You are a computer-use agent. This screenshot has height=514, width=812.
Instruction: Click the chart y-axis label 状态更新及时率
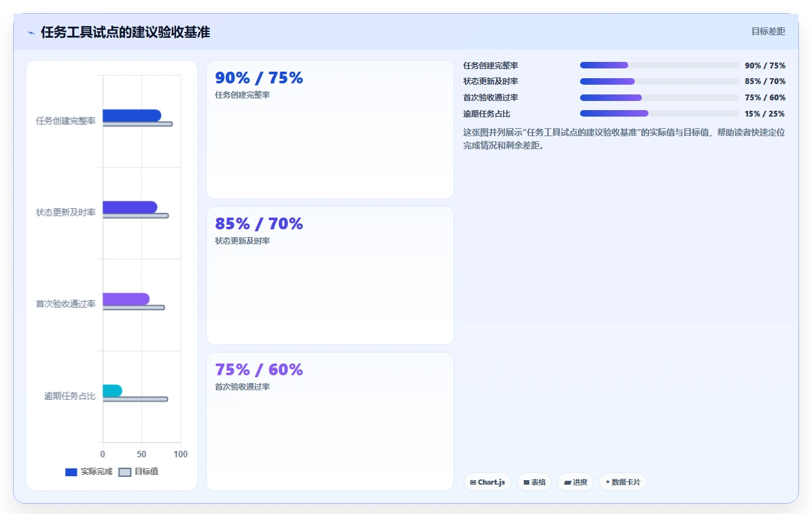66,213
